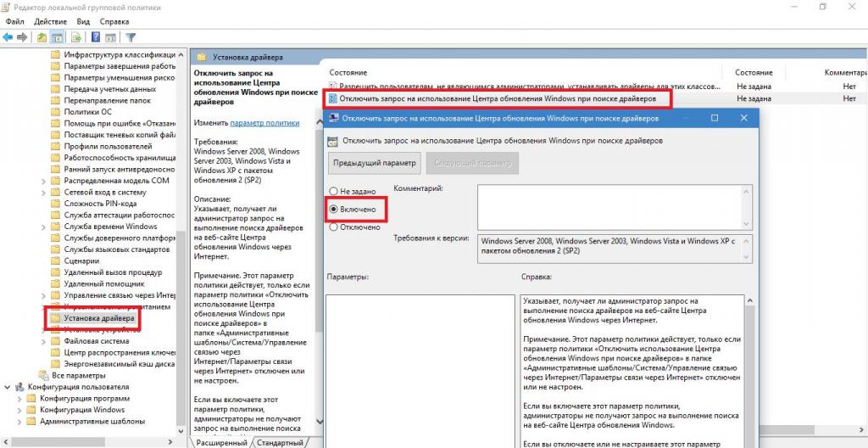Switch to the Стандартный tab

click(x=280, y=442)
